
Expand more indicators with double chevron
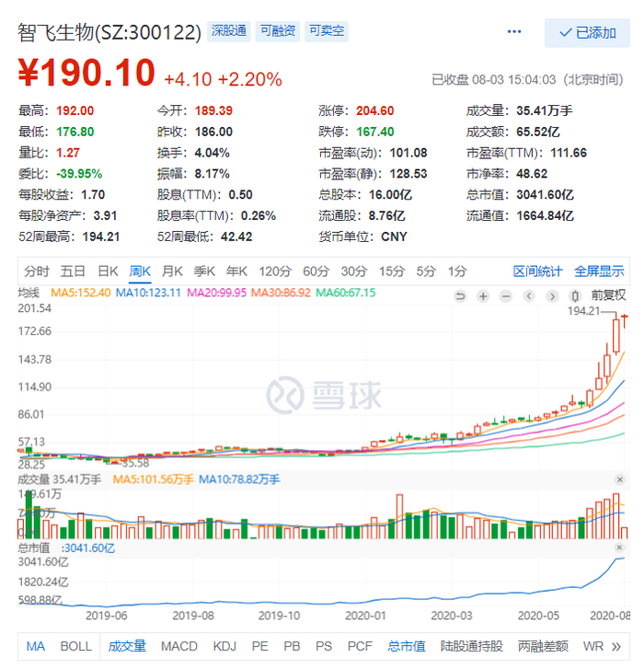coord(615,647)
